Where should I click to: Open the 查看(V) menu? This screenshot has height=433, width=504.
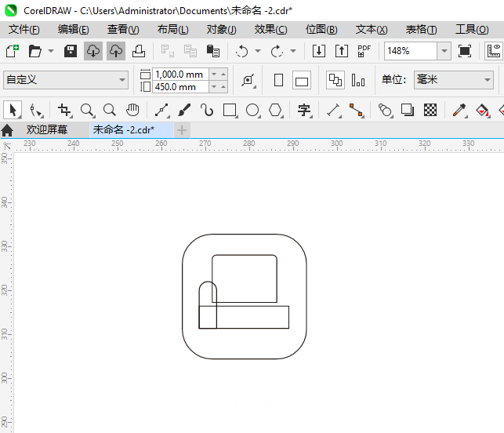click(x=123, y=30)
